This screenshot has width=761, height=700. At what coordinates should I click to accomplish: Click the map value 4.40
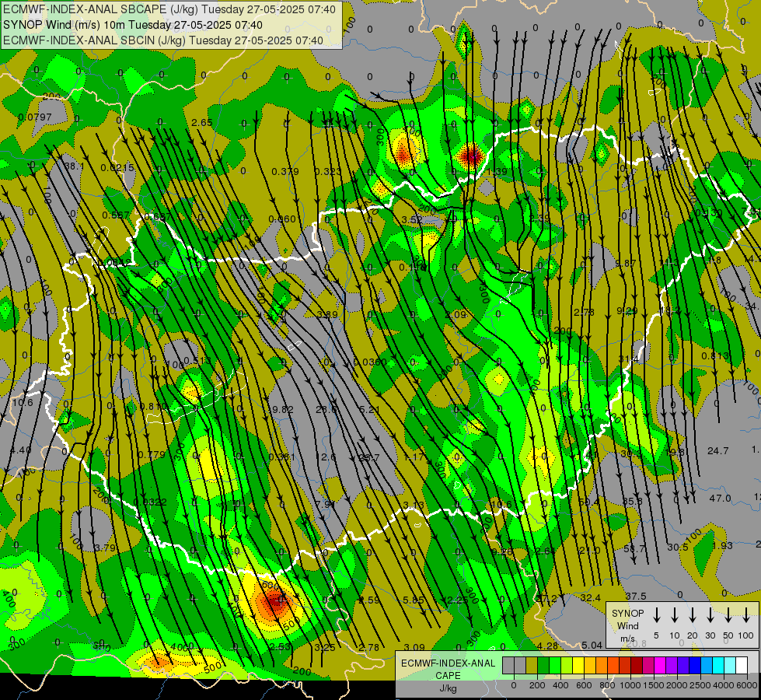[x=20, y=450]
